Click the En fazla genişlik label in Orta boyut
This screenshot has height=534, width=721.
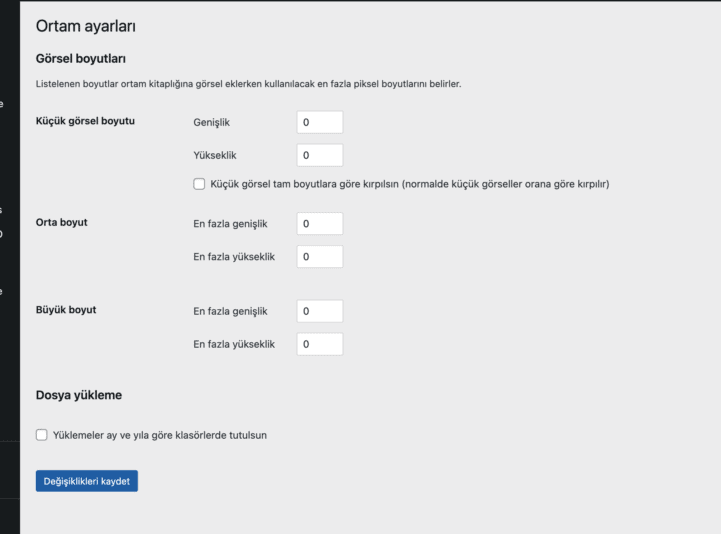click(x=230, y=223)
